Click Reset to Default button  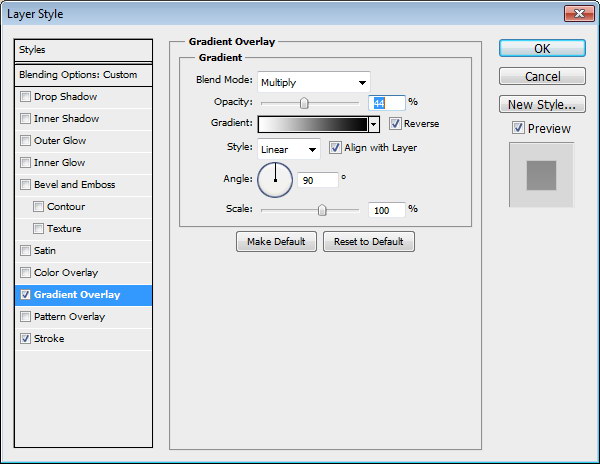point(368,241)
